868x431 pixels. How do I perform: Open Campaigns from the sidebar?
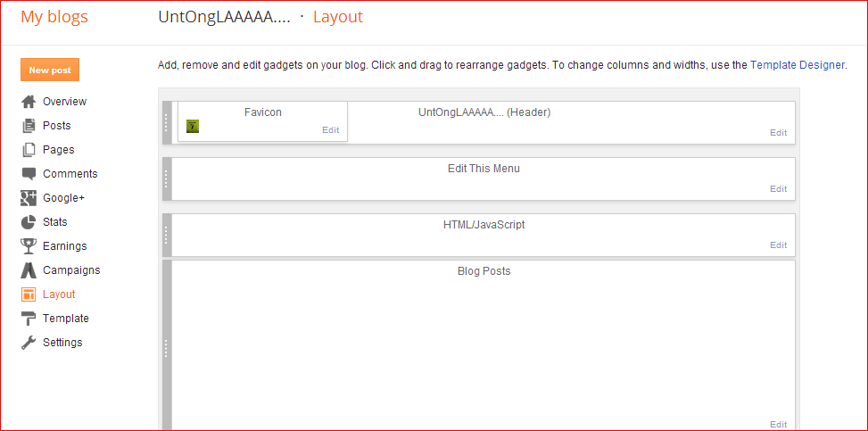pos(71,270)
